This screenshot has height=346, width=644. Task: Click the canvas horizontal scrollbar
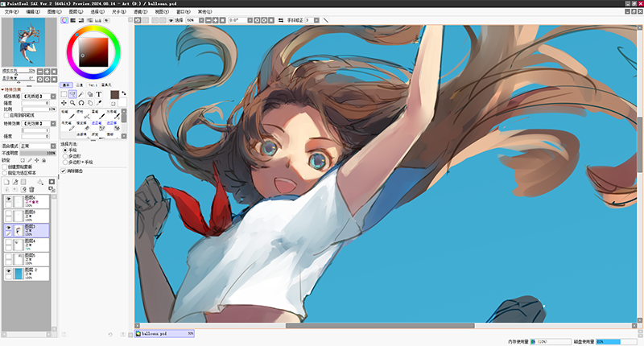(380, 325)
